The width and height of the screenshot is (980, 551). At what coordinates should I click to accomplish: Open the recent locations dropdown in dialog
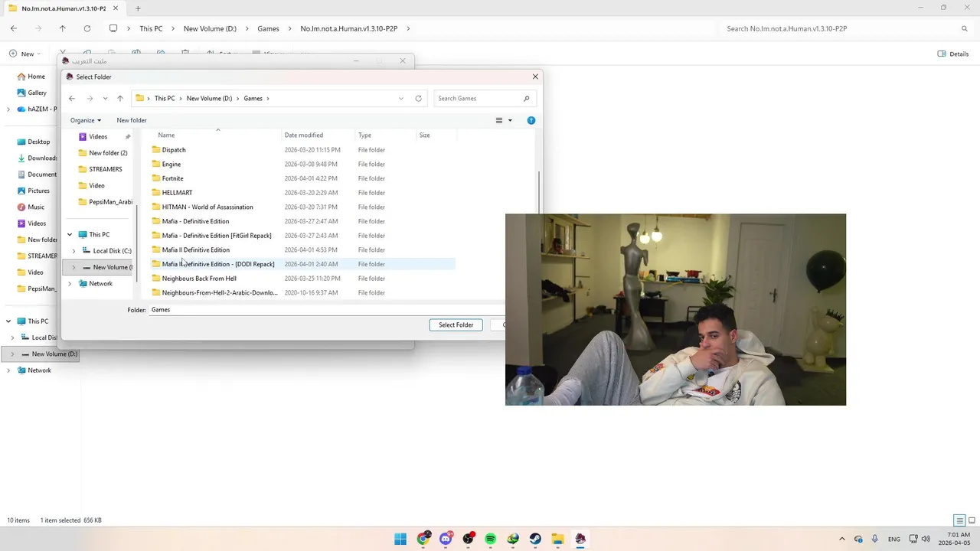pos(105,98)
